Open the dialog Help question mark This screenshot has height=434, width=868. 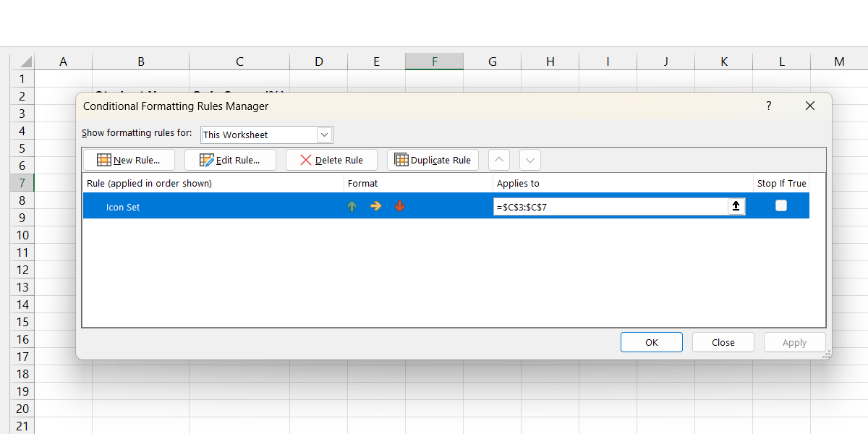point(768,106)
